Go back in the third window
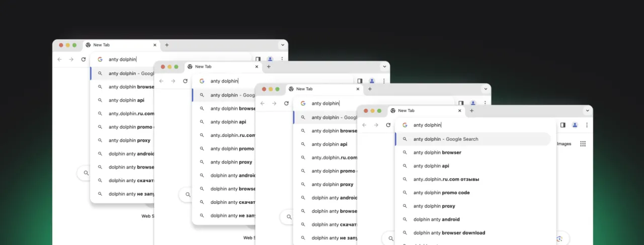This screenshot has width=644, height=245. point(263,103)
